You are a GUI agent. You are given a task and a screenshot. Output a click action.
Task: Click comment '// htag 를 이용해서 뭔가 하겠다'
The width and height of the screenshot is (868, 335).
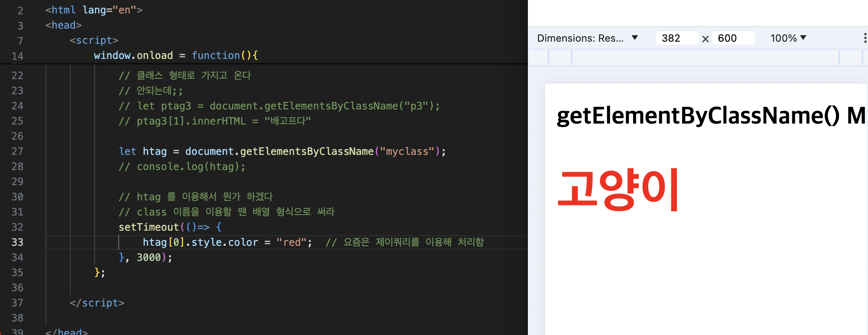tap(196, 197)
